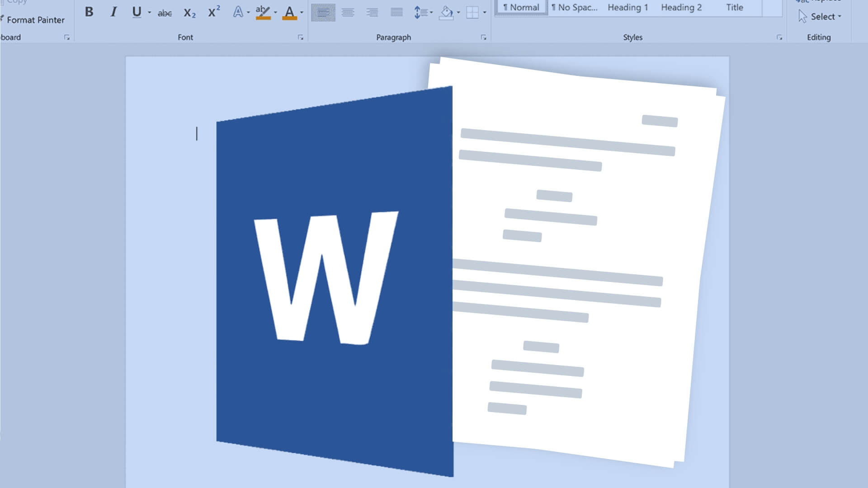The width and height of the screenshot is (868, 488).
Task: Toggle italic formatting
Action: [113, 12]
